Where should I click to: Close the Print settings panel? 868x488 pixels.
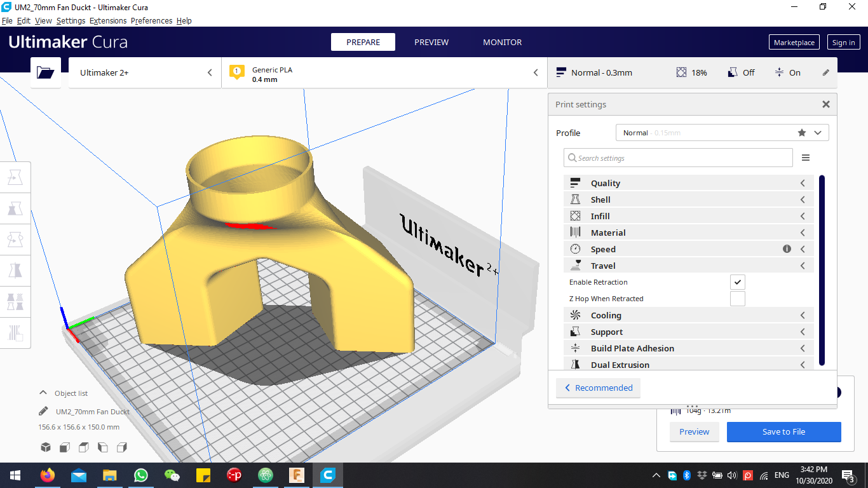[x=826, y=104]
